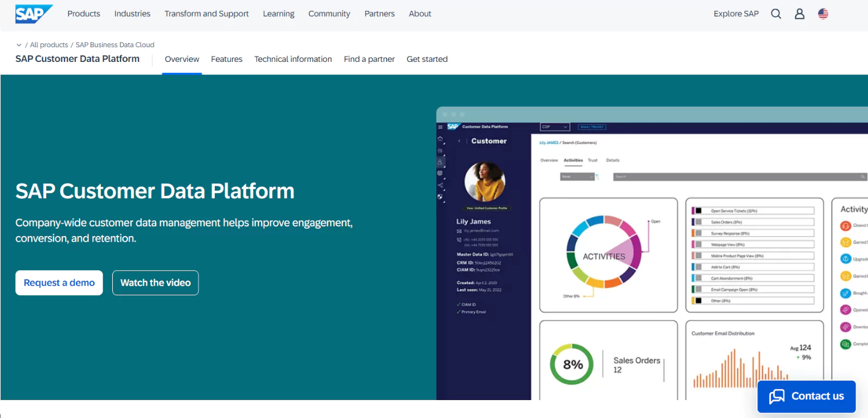Click Request a demo button
This screenshot has width=868, height=418.
pyautogui.click(x=59, y=283)
